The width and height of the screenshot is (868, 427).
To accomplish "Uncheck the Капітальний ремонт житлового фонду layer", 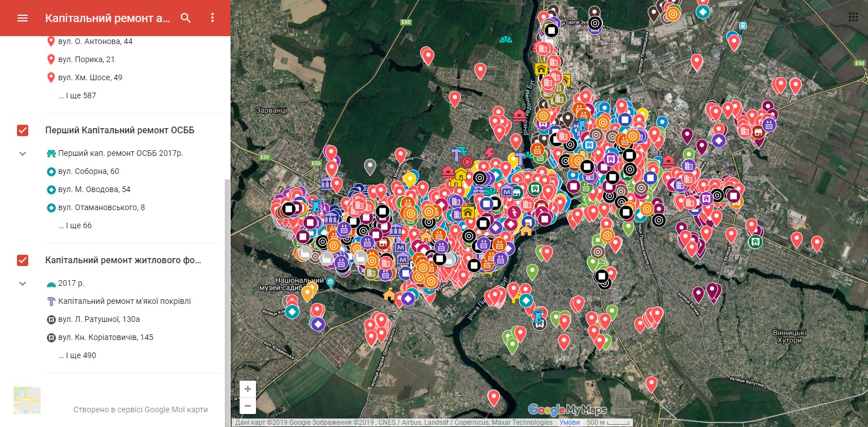I will coord(23,260).
